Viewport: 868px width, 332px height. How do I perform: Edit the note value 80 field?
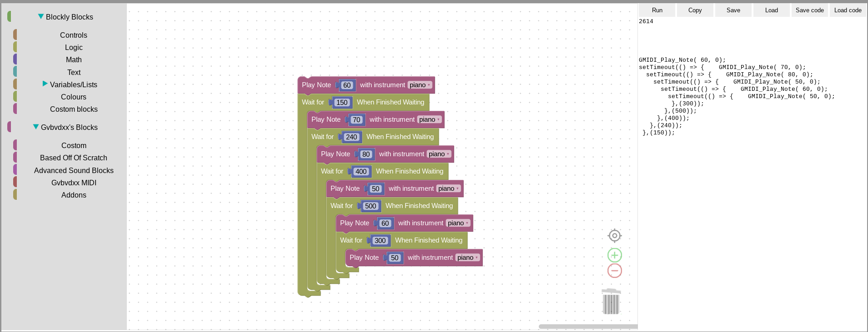366,154
